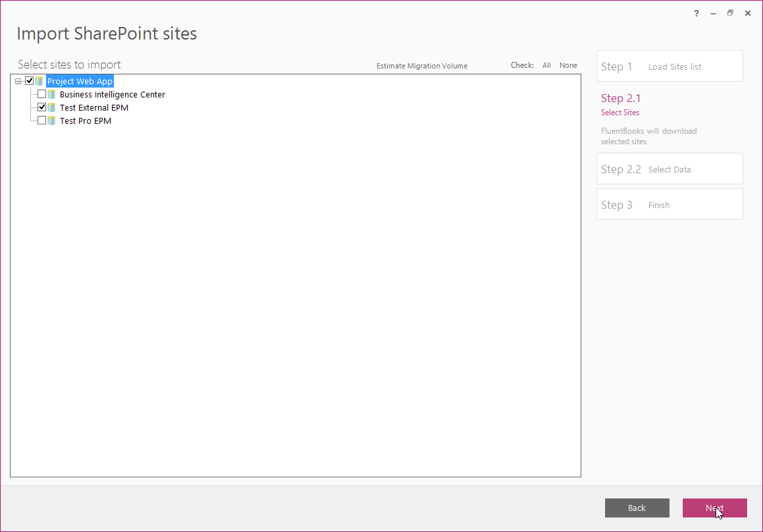Uncheck the Test External EPM checkbox
Image resolution: width=763 pixels, height=532 pixels.
(42, 107)
